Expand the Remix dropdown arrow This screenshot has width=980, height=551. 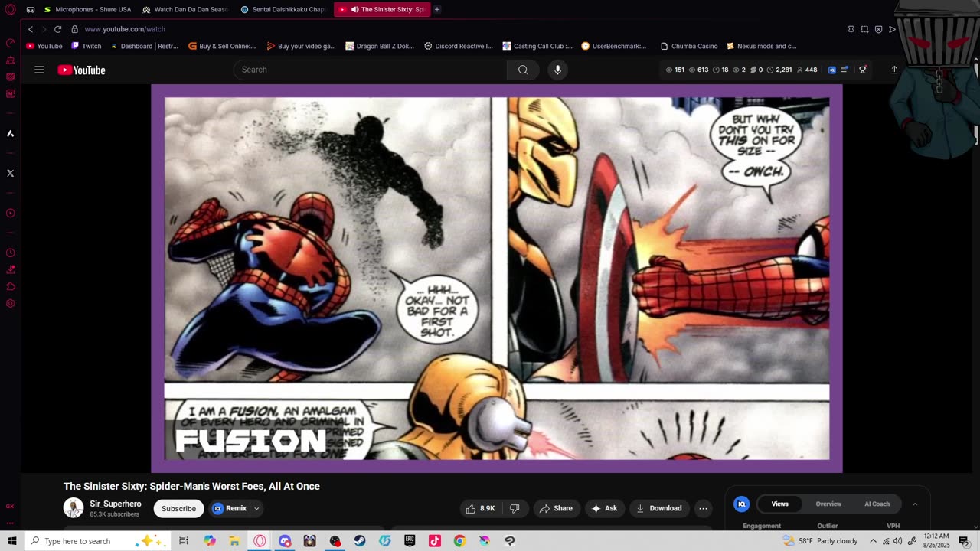256,508
